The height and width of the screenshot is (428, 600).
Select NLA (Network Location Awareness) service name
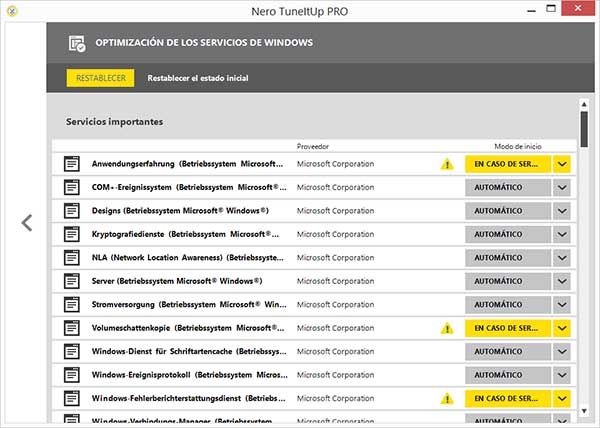188,258
